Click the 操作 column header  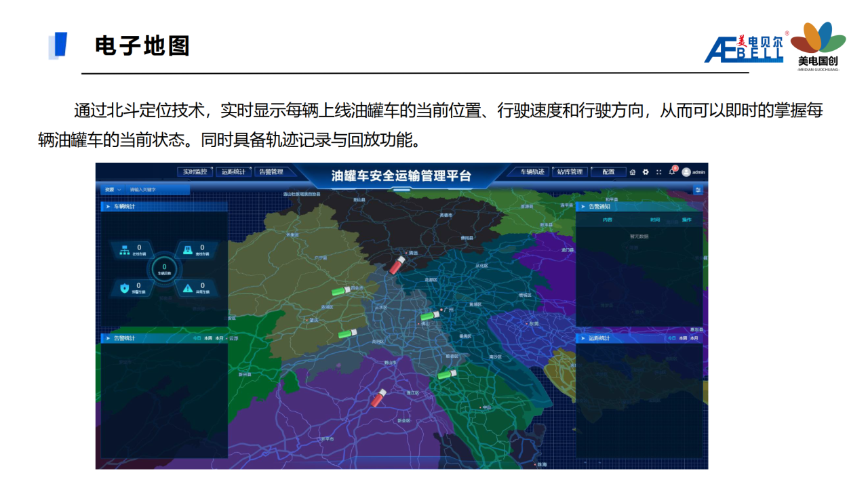[686, 220]
